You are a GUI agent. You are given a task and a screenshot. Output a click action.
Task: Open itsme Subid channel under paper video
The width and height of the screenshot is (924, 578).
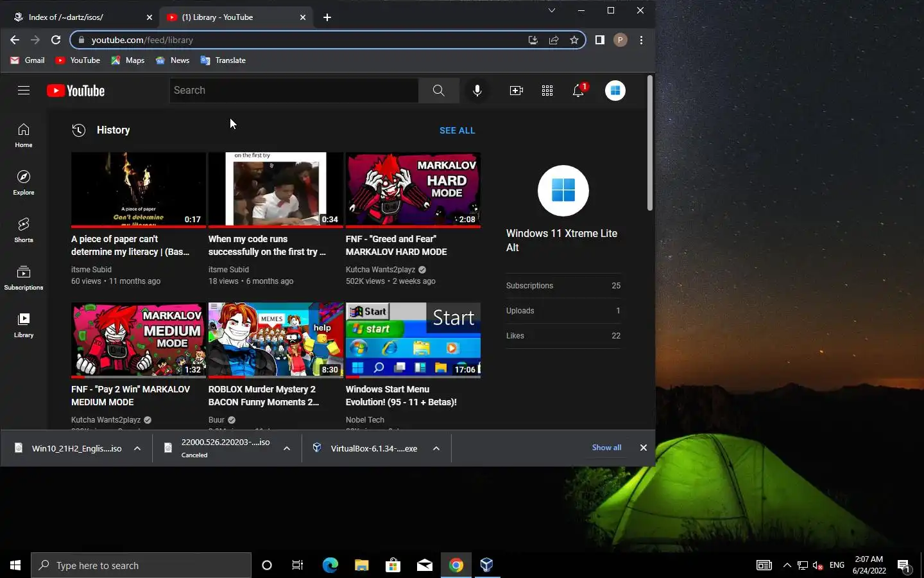91,270
